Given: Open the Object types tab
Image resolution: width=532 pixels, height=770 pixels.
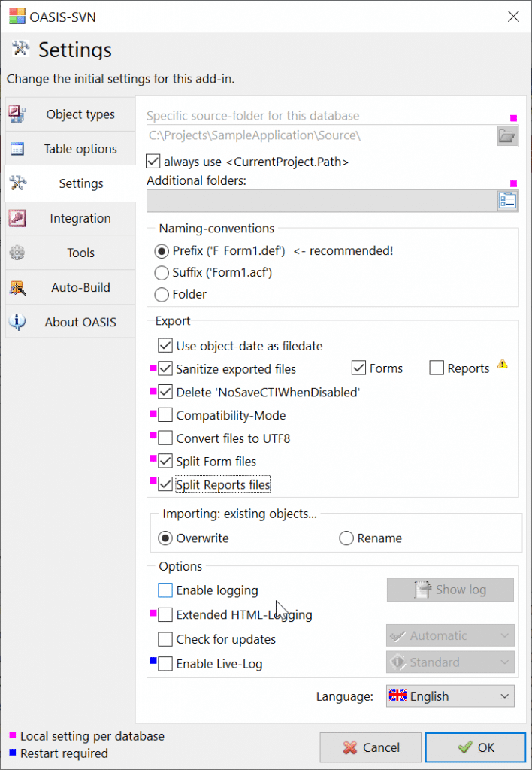Looking at the screenshot, I should point(71,114).
